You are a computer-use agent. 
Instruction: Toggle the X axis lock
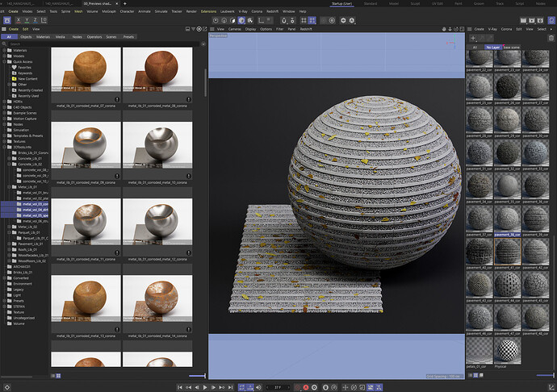pos(19,21)
